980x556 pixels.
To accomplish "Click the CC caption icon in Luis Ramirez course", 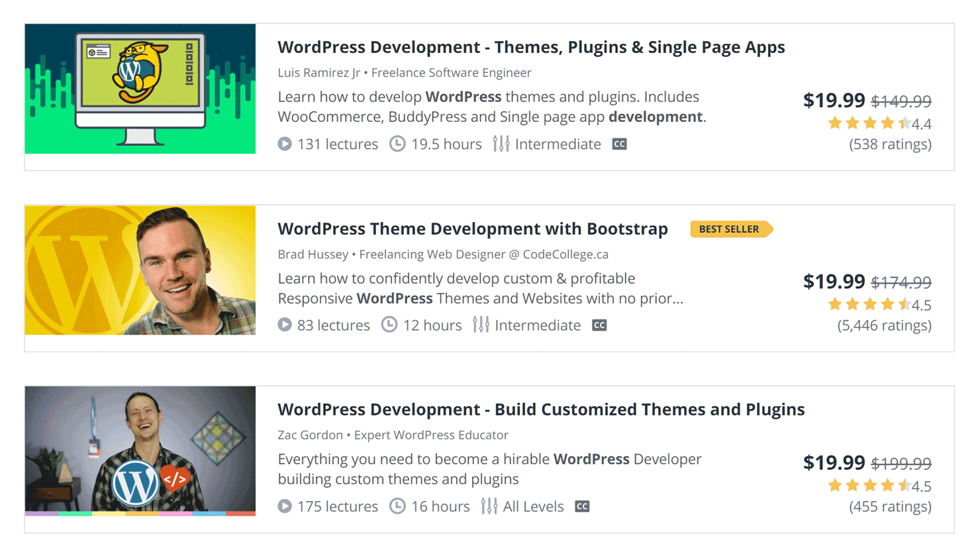I will [x=619, y=144].
